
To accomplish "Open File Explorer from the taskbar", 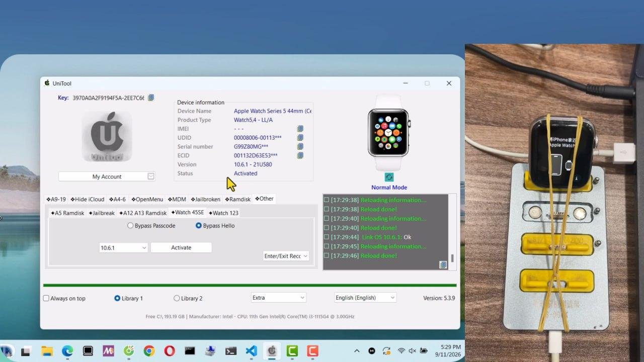I will click(47, 351).
